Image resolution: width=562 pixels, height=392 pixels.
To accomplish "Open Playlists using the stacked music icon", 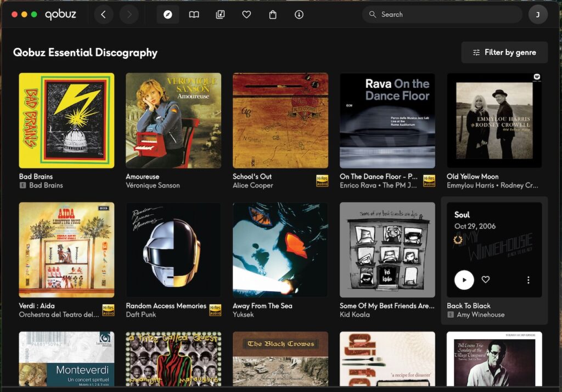I will click(220, 14).
